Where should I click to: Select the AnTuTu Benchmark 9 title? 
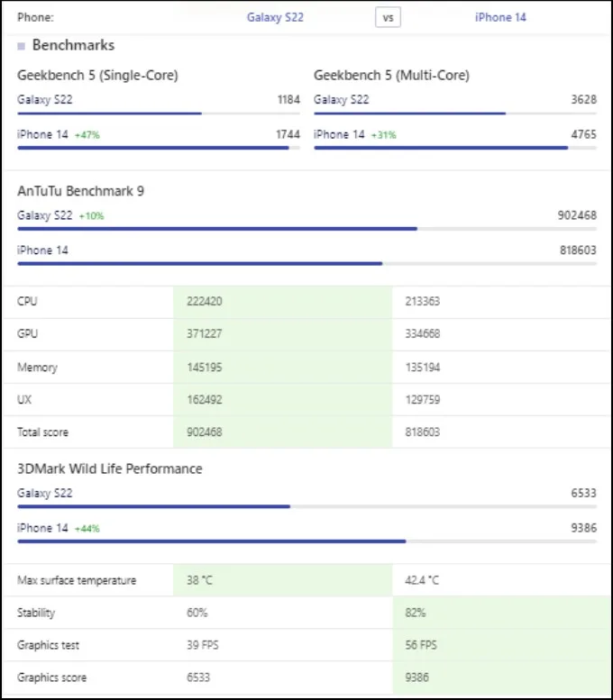[x=80, y=191]
